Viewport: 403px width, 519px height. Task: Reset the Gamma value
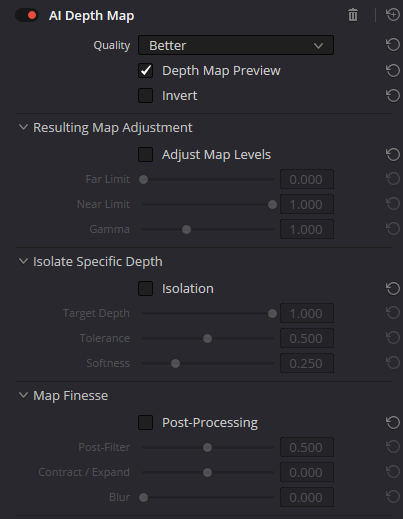pos(393,229)
